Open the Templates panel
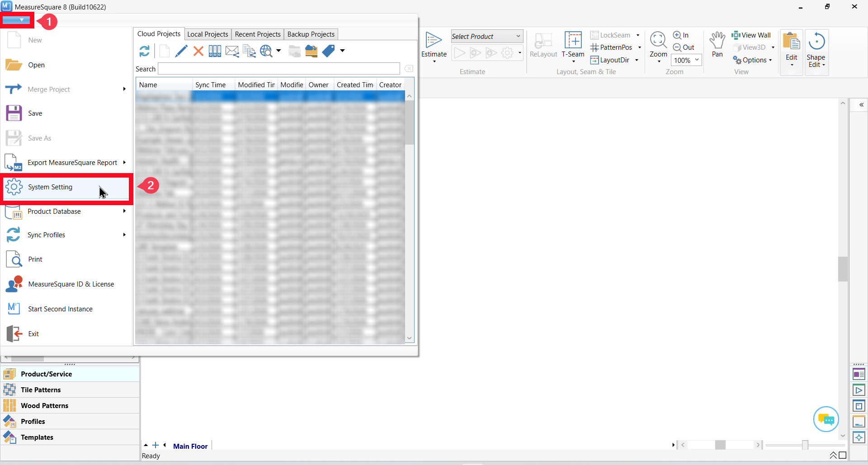This screenshot has height=465, width=868. [70, 437]
